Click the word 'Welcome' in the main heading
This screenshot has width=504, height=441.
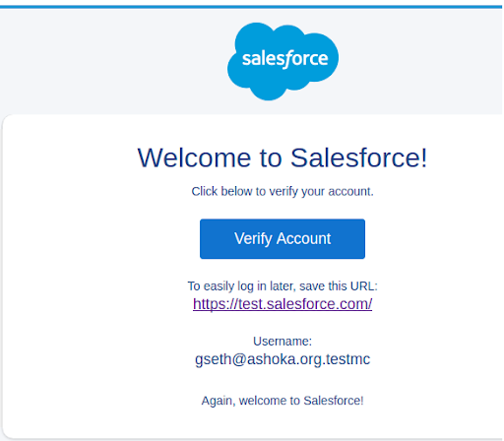pos(194,157)
